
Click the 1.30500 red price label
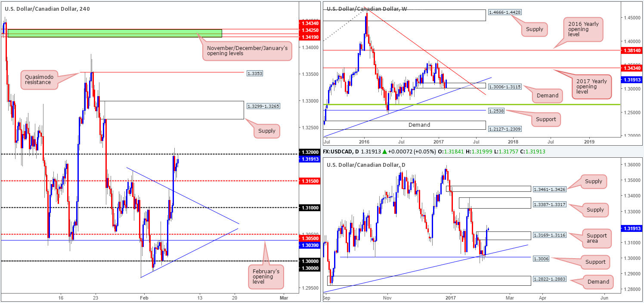pos(309,238)
